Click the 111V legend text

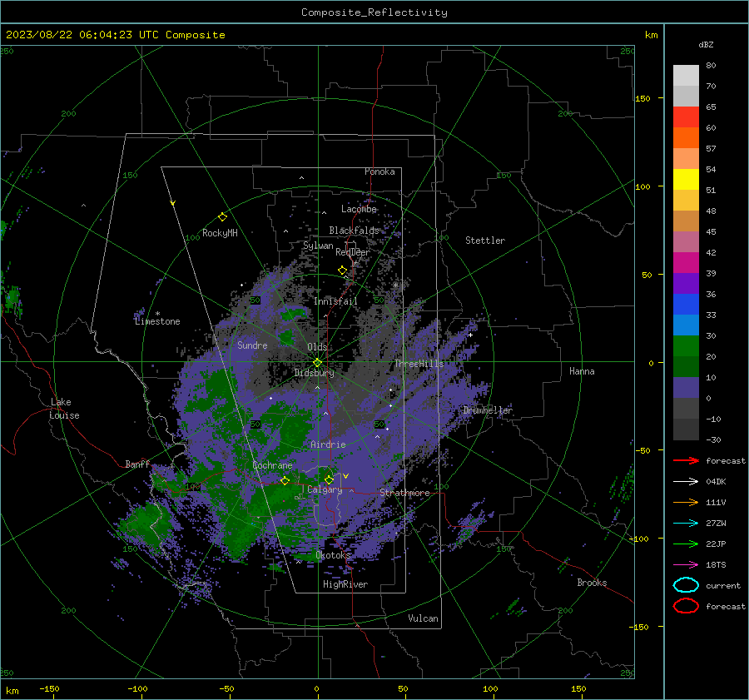point(716,502)
